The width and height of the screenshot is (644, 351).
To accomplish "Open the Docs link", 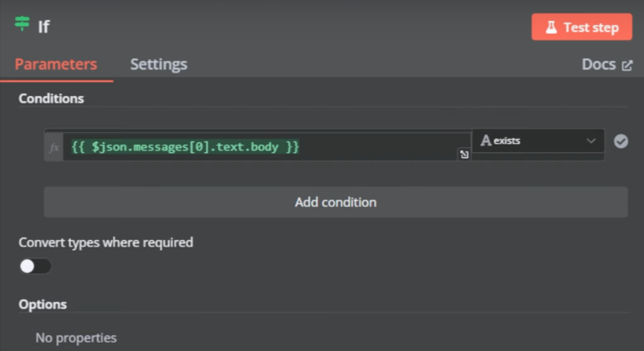I will click(x=598, y=64).
